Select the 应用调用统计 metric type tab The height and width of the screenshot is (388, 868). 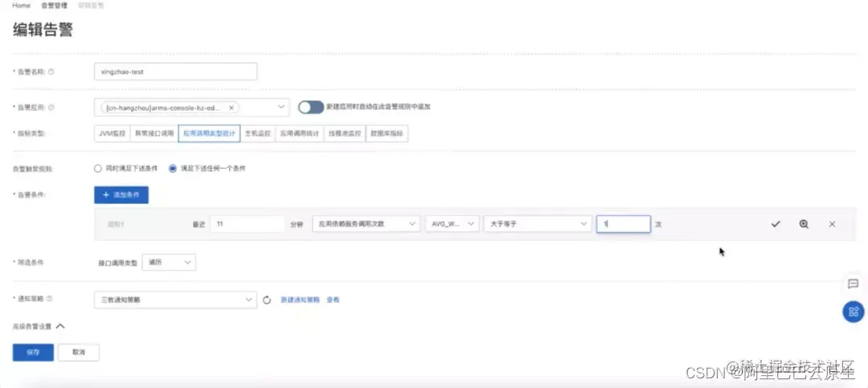pyautogui.click(x=300, y=134)
